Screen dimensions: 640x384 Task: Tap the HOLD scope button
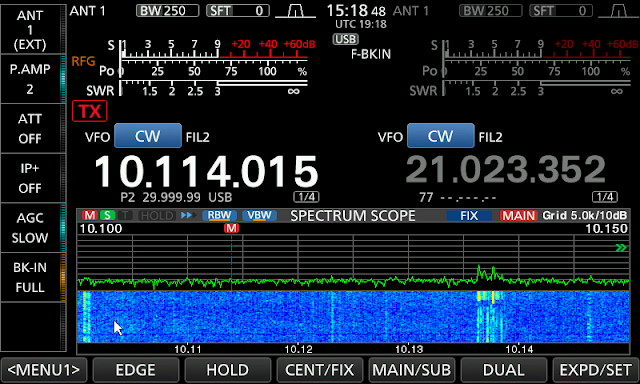pos(227,370)
